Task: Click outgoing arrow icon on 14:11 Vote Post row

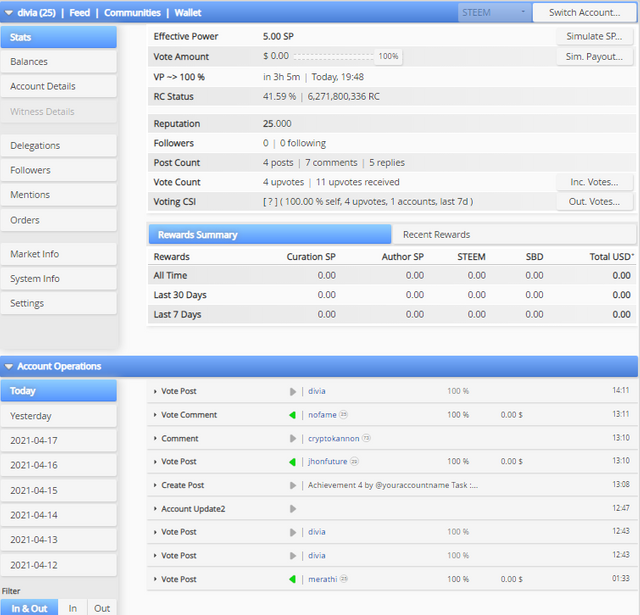Action: [293, 391]
